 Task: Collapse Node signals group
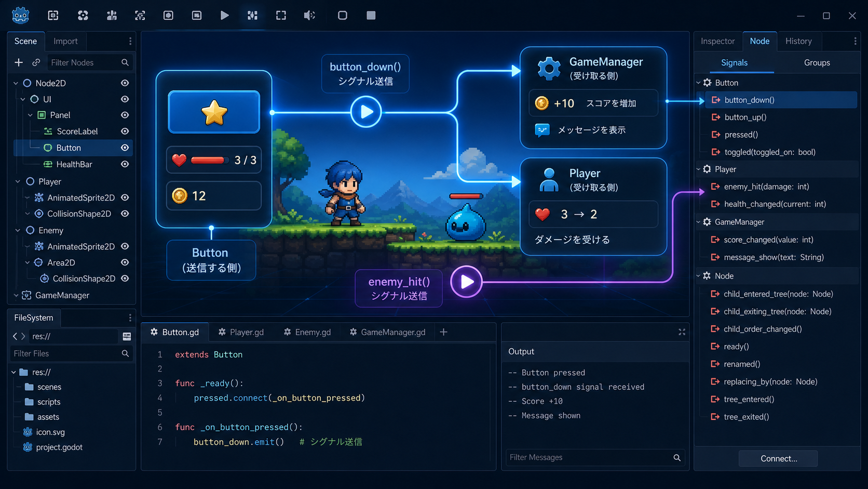pos(698,276)
